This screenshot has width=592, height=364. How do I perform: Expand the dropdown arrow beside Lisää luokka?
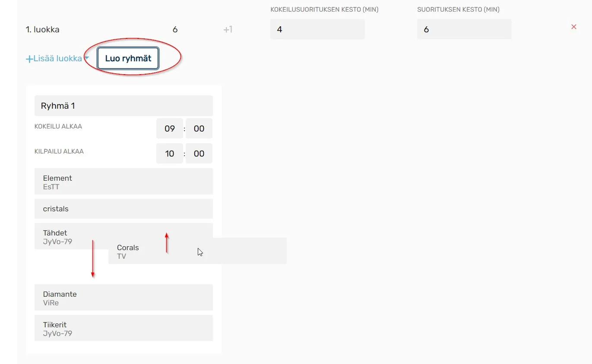coord(87,58)
